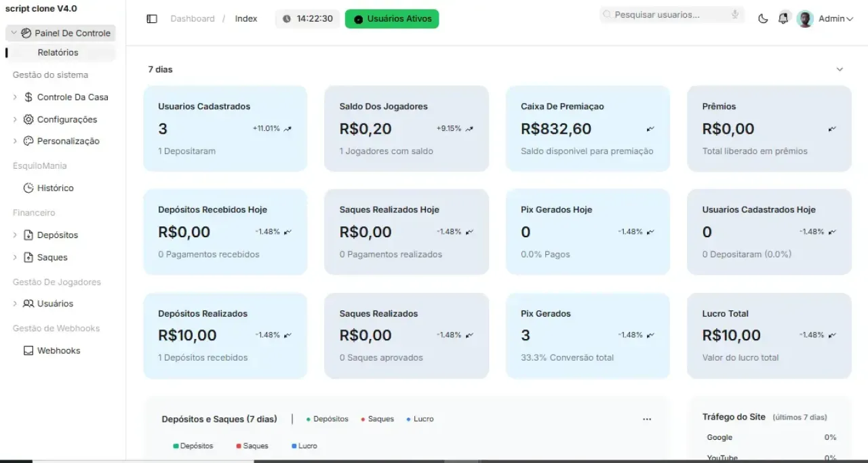Open Personalização via its smiley icon
The image size is (868, 463).
(27, 140)
